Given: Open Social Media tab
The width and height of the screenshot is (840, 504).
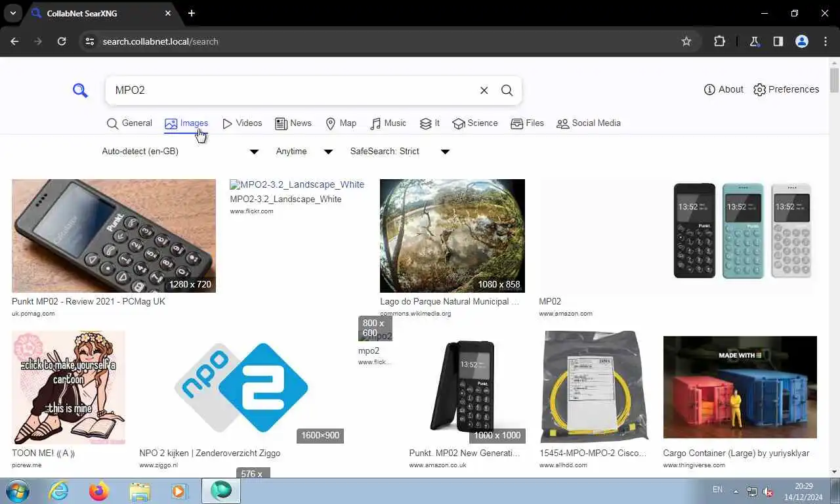Looking at the screenshot, I should 589,123.
